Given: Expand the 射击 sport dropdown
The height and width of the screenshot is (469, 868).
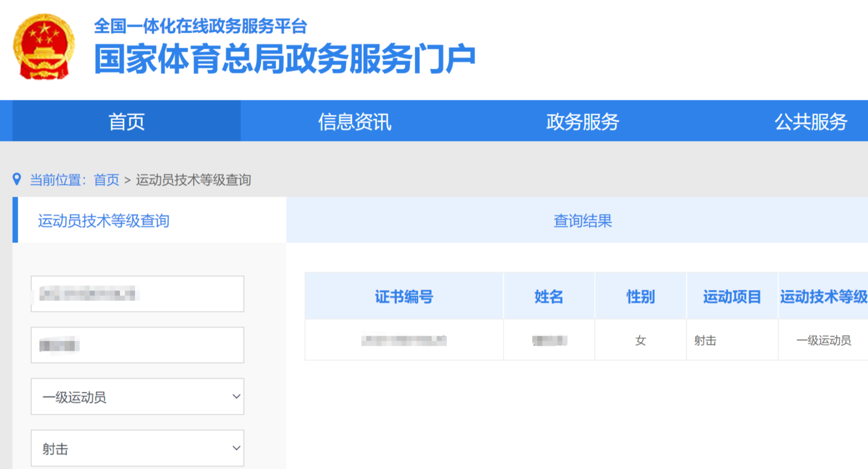Looking at the screenshot, I should click(x=138, y=448).
